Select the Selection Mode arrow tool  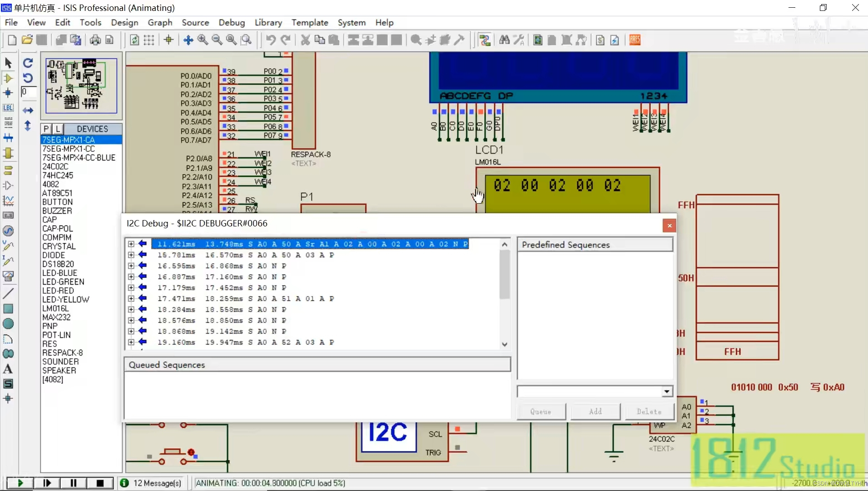8,63
